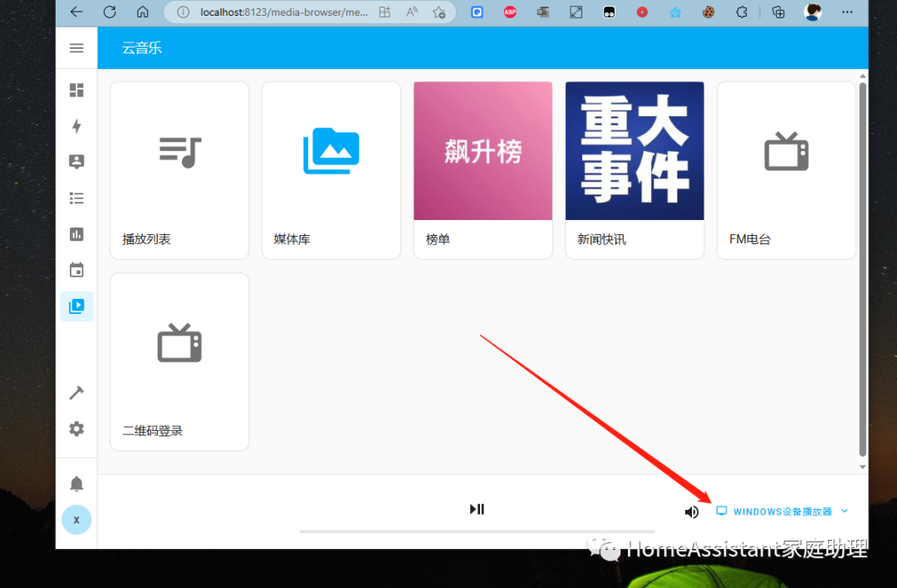Open the sidebar hamburger menu

76,48
